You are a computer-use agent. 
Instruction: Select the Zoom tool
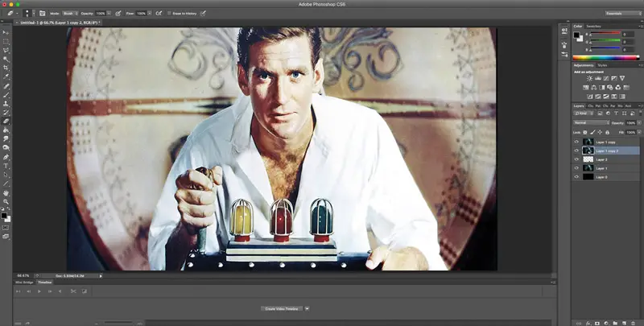(6, 201)
